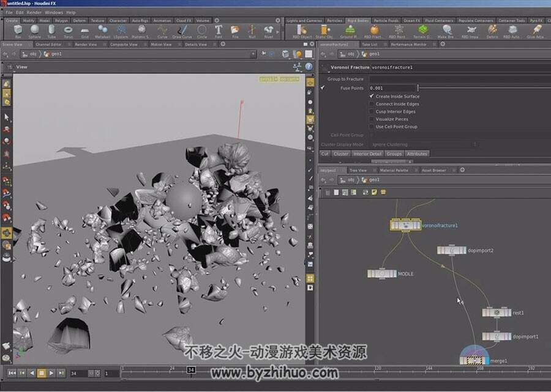
Task: Open the Render menu
Action: 34,12
